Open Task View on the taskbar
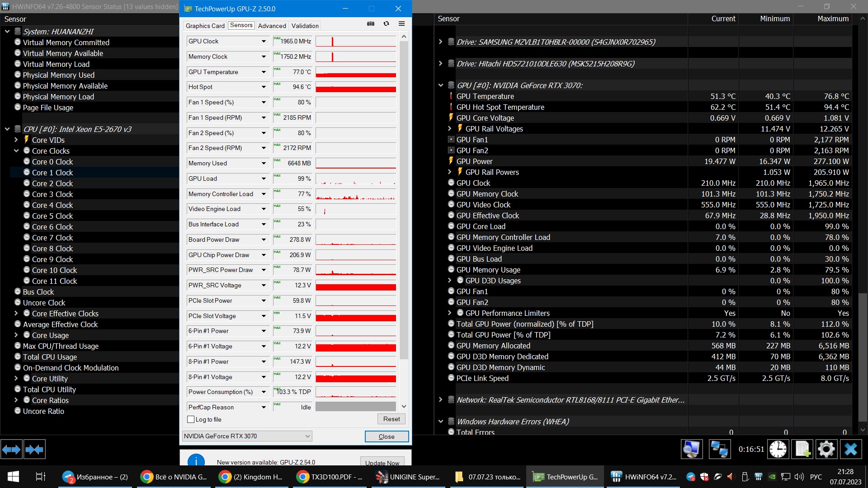Viewport: 868px width, 488px height. tap(40, 477)
